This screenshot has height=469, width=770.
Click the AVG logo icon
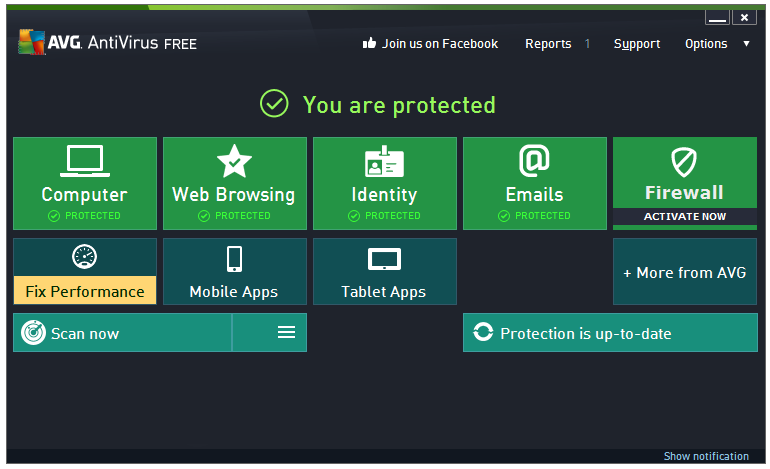(x=31, y=42)
